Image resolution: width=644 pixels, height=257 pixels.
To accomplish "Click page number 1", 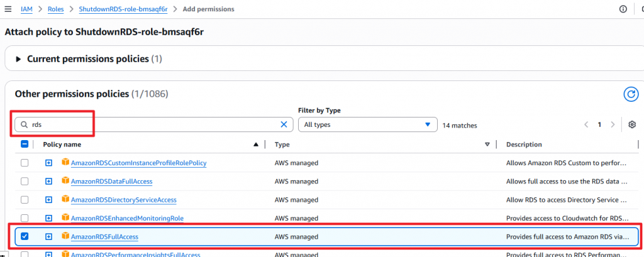I will pos(599,125).
